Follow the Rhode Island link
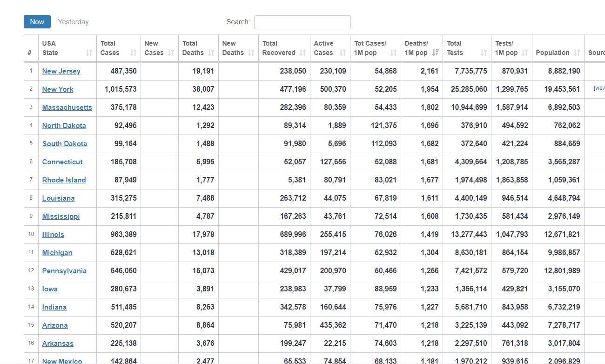Viewport: 605px width, 364px height. (x=64, y=180)
